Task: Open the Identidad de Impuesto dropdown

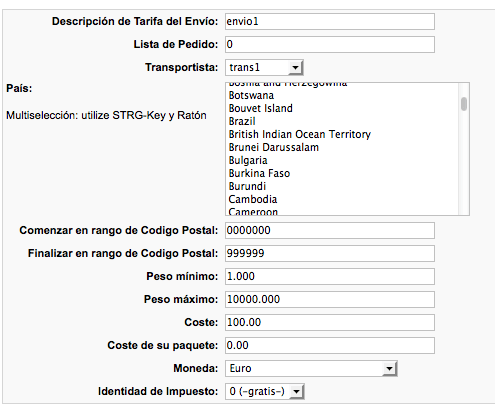Action: (x=265, y=392)
